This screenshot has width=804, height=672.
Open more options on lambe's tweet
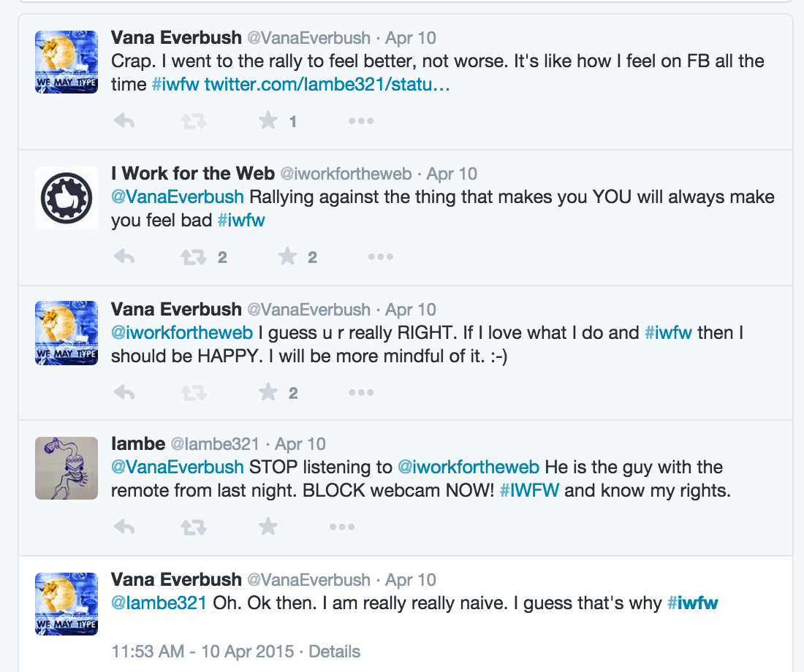pos(341,527)
